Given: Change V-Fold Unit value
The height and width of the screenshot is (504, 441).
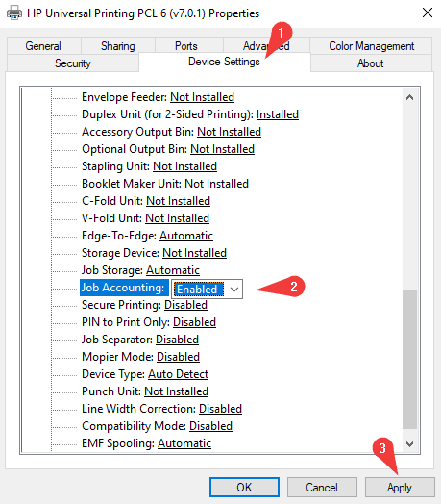Looking at the screenshot, I should pyautogui.click(x=177, y=218).
